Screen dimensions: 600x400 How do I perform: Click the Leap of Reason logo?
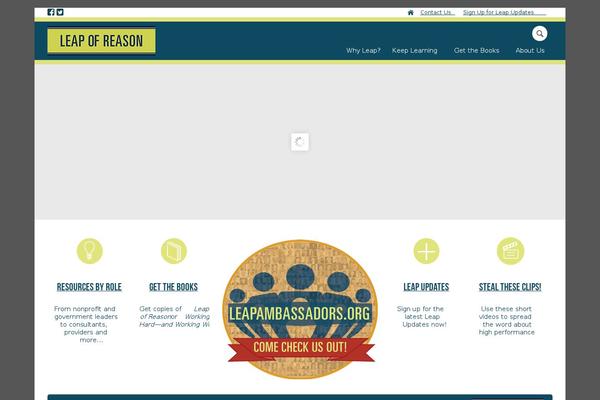101,41
